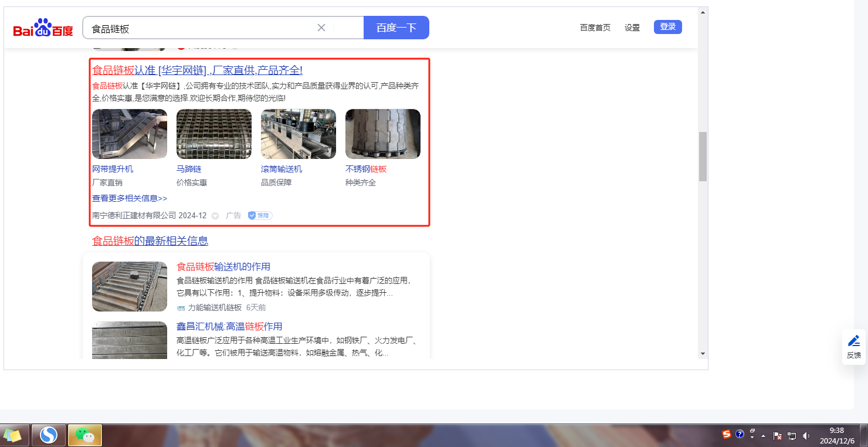
Task: Click the 不锈钢链板 link
Action: (x=366, y=169)
